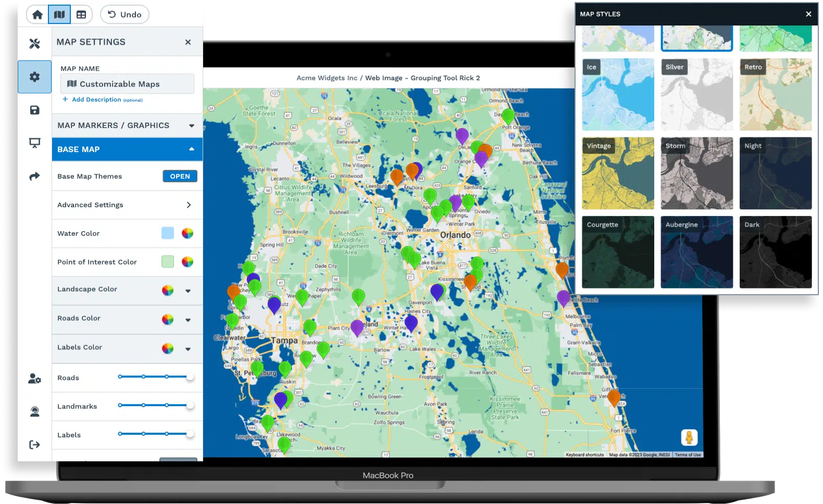Click the Undo button
Viewport: 823px width, 504px height.
pyautogui.click(x=124, y=15)
